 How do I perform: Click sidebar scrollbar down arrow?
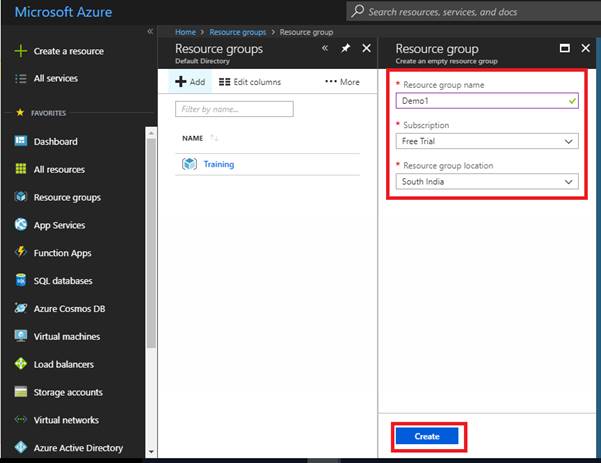151,452
